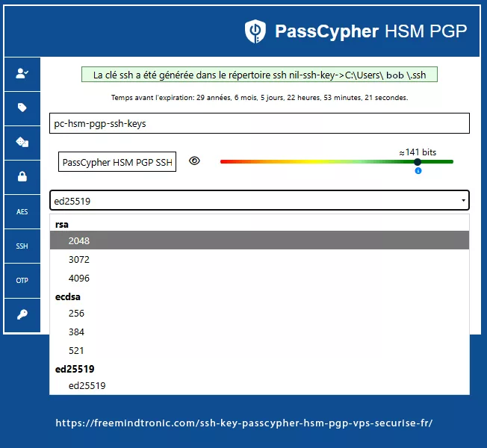Click the passphrase strength slider handle

418,162
